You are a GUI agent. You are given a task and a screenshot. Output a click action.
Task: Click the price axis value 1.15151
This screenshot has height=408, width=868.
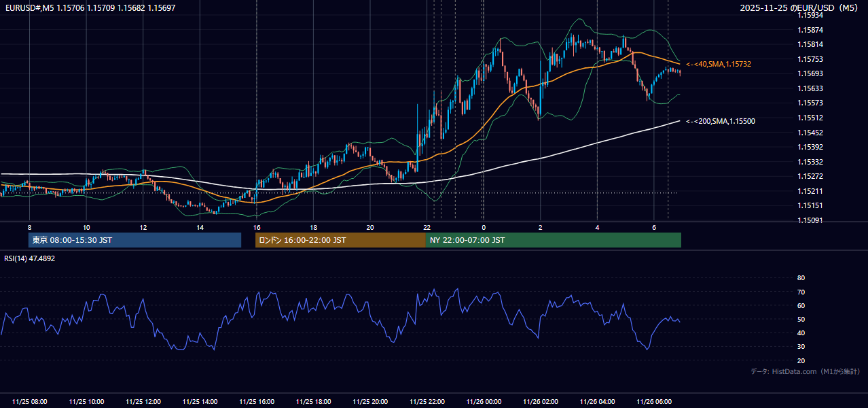pyautogui.click(x=811, y=205)
